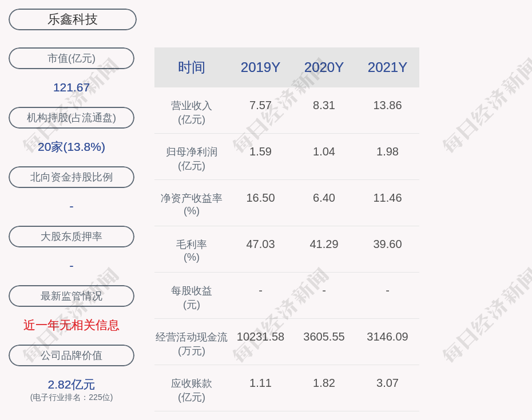Click the 营业收入(亿元) row label

[192, 113]
